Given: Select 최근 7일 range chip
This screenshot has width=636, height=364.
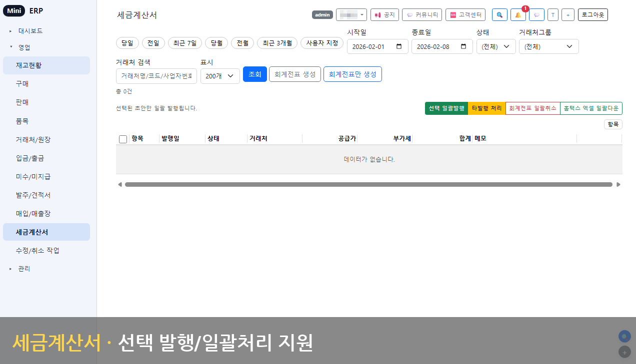Looking at the screenshot, I should coord(185,43).
